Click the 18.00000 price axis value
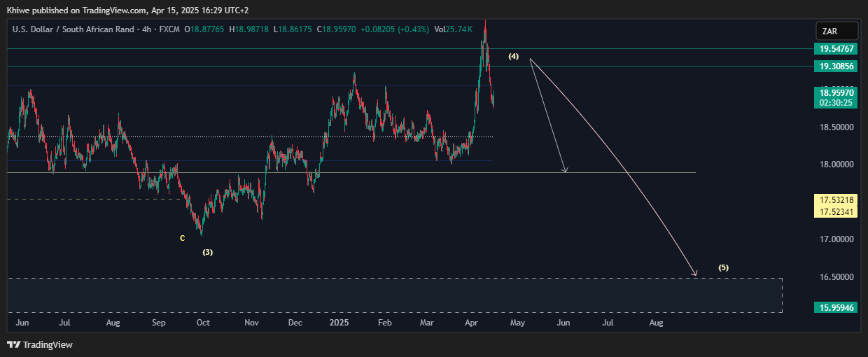Image resolution: width=868 pixels, height=357 pixels. [x=836, y=164]
